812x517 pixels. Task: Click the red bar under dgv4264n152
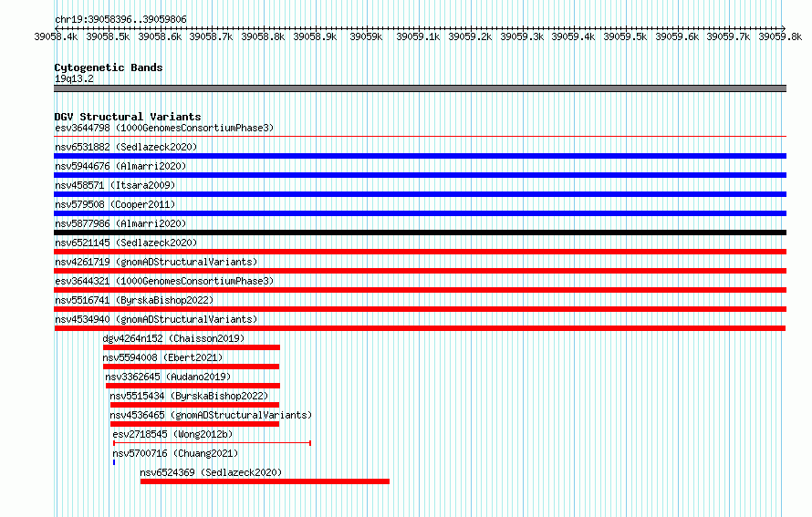click(191, 347)
